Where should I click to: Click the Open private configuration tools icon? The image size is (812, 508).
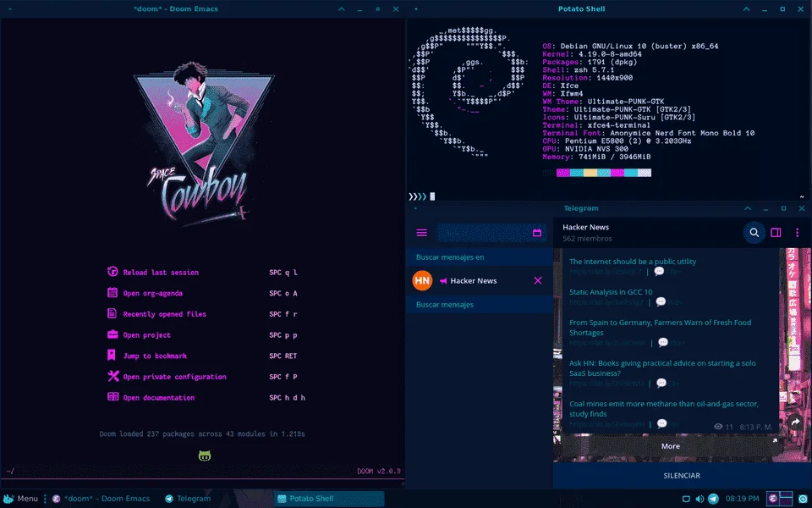112,376
